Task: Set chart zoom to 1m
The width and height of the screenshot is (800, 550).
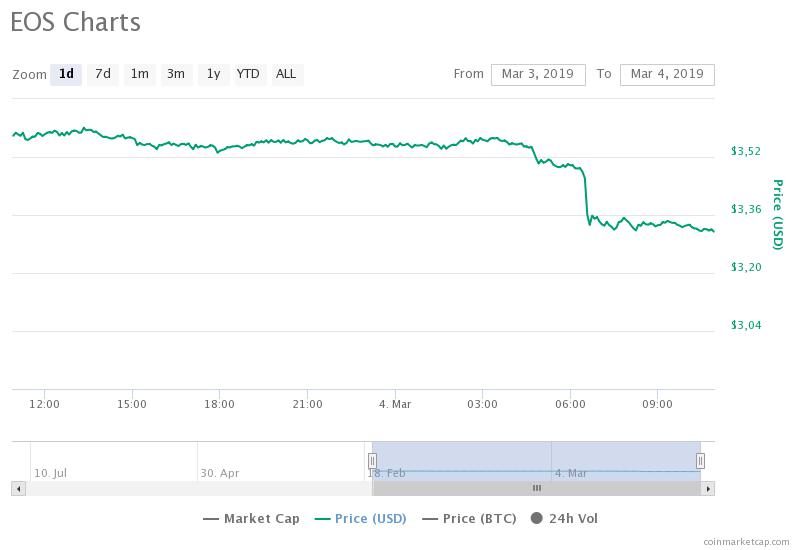Action: [x=140, y=74]
